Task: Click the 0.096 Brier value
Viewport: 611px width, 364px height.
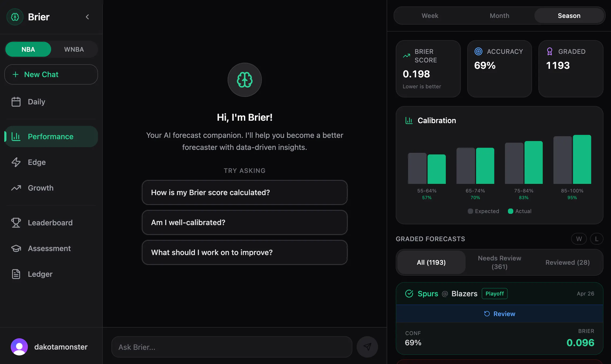Action: pyautogui.click(x=580, y=343)
